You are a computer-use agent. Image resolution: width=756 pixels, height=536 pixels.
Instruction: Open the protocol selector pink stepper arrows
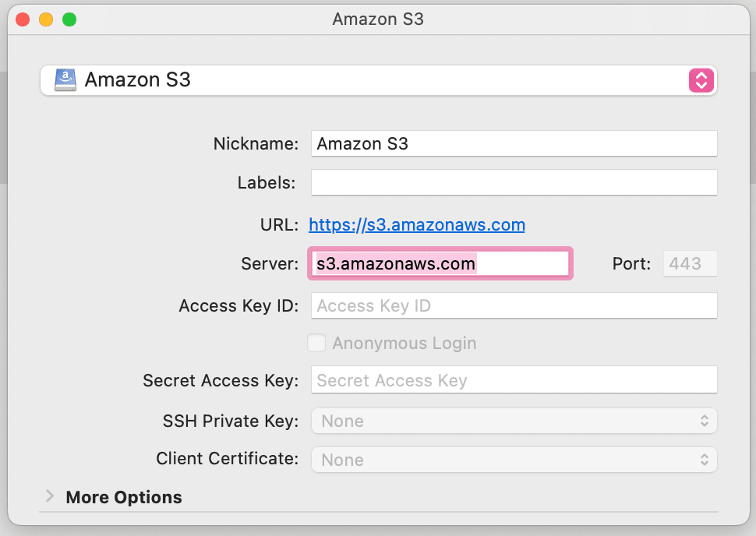tap(701, 80)
